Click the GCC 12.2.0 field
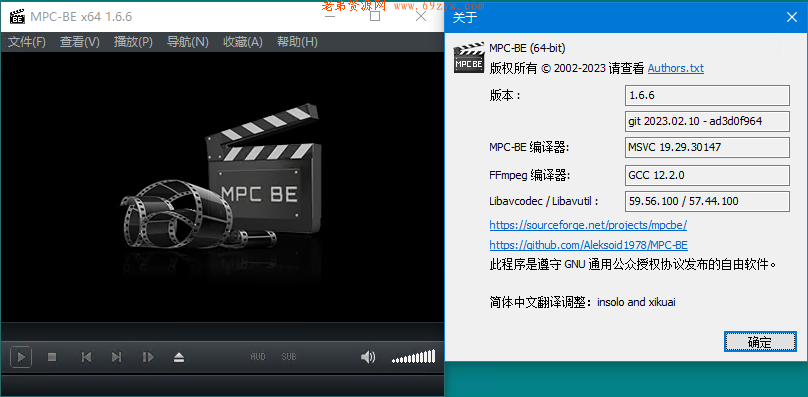This screenshot has height=397, width=808. 707,175
